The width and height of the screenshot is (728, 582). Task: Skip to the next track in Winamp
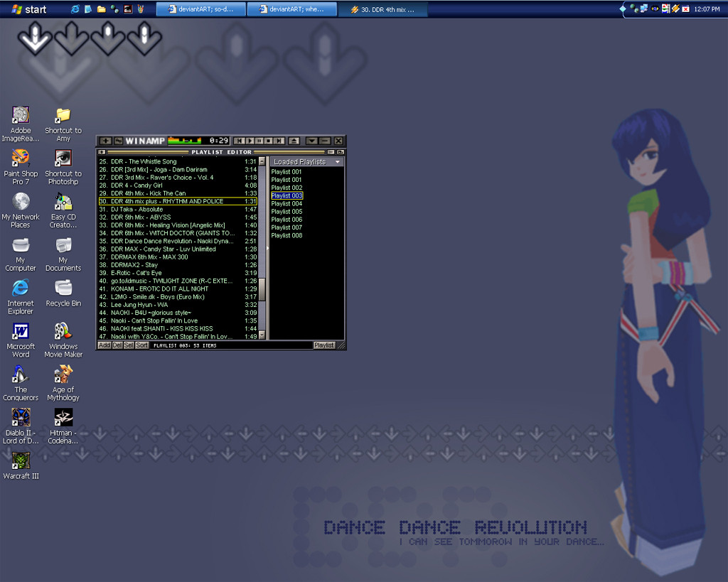pyautogui.click(x=279, y=141)
